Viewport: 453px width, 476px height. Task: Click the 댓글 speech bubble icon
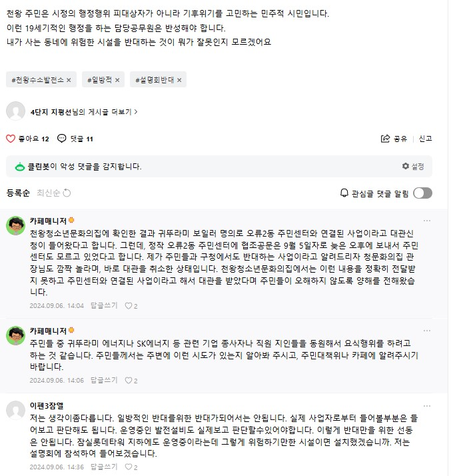62,139
